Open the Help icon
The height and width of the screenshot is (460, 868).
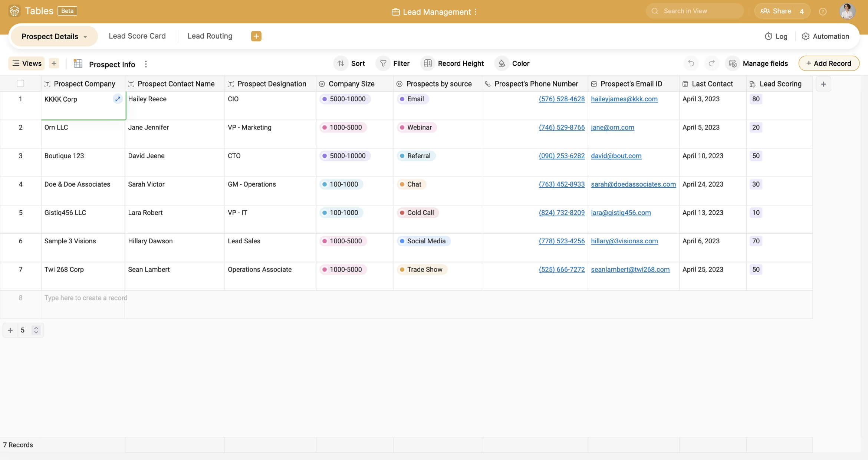tap(823, 11)
